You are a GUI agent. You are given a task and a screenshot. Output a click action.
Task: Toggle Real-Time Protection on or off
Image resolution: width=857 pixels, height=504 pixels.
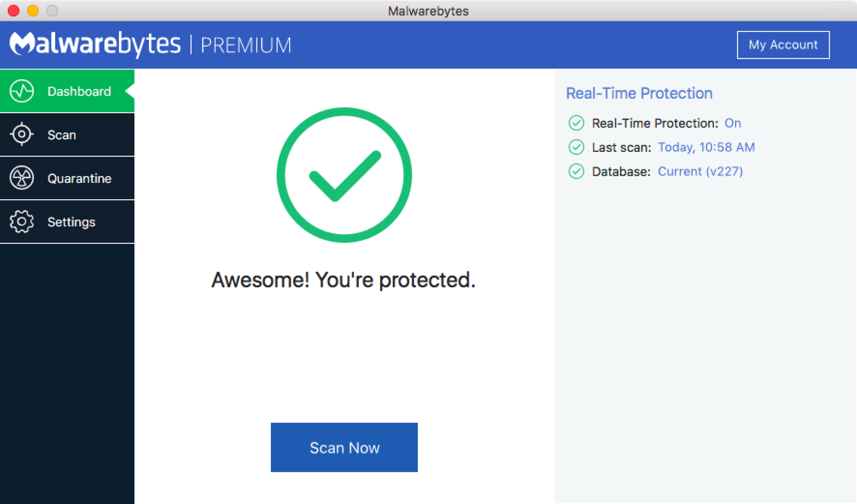733,123
